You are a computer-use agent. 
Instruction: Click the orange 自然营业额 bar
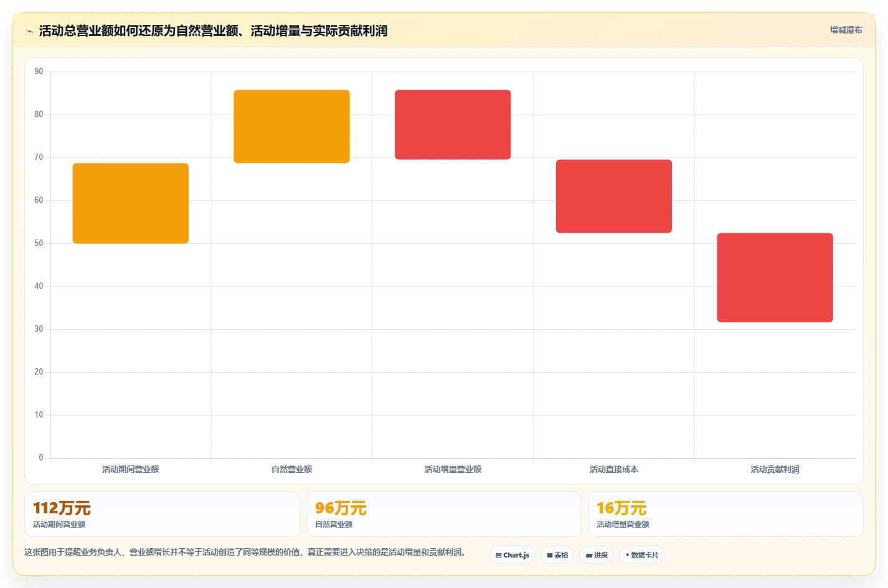[291, 126]
